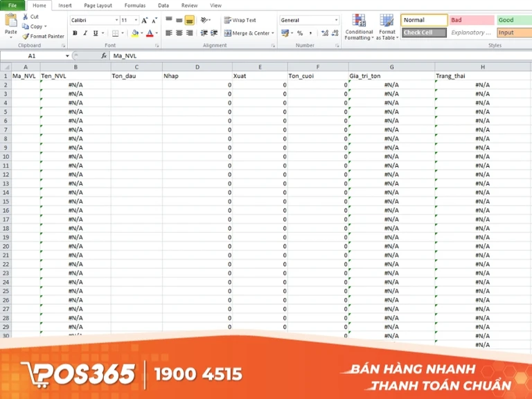This screenshot has height=399, width=532.
Task: Open the Clipboard group dialog launcher
Action: click(x=63, y=46)
